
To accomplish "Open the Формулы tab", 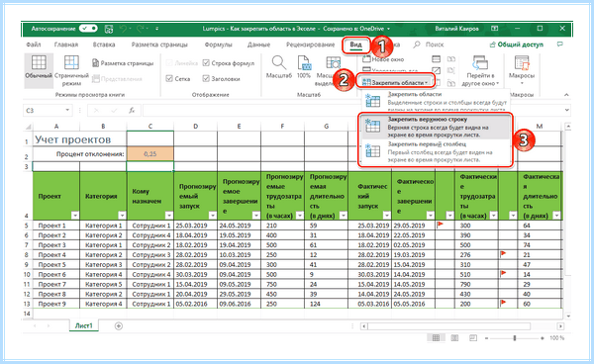I will tap(218, 45).
